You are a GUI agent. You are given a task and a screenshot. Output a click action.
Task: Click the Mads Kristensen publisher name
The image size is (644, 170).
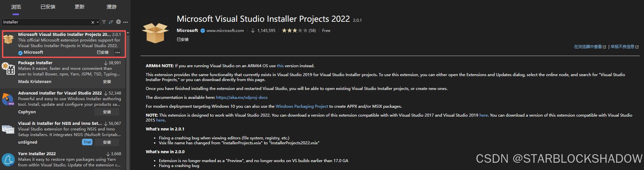tap(35, 82)
